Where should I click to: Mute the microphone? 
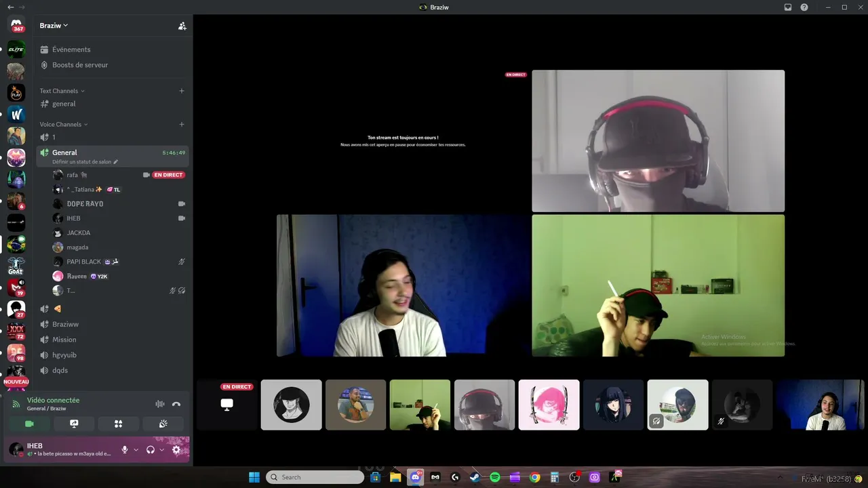(x=124, y=449)
